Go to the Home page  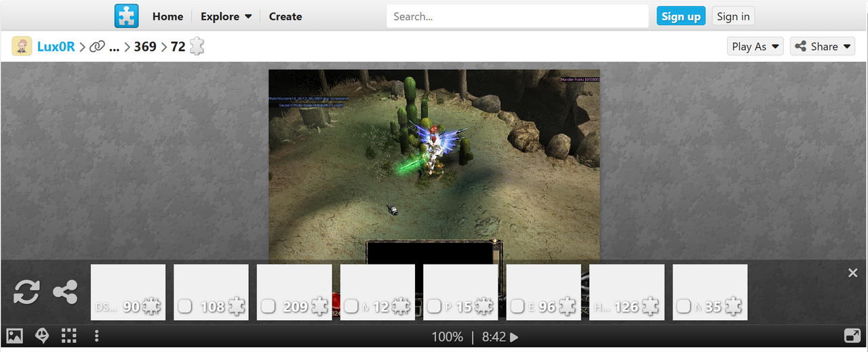[167, 16]
